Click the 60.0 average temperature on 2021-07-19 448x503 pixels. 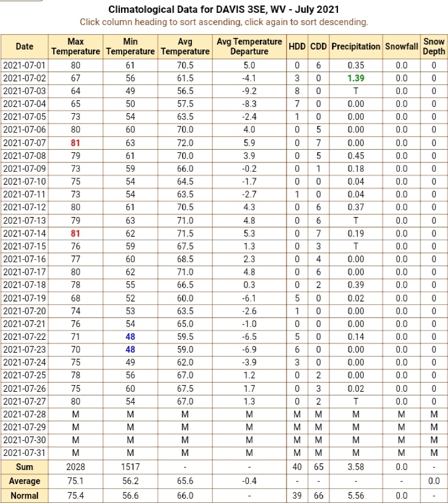[185, 298]
